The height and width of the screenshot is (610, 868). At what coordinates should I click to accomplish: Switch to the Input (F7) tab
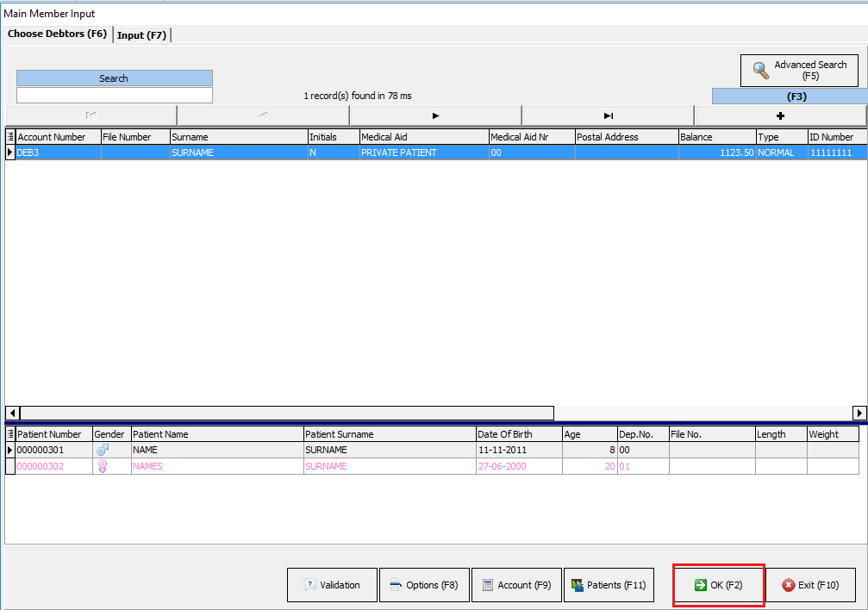coord(142,35)
